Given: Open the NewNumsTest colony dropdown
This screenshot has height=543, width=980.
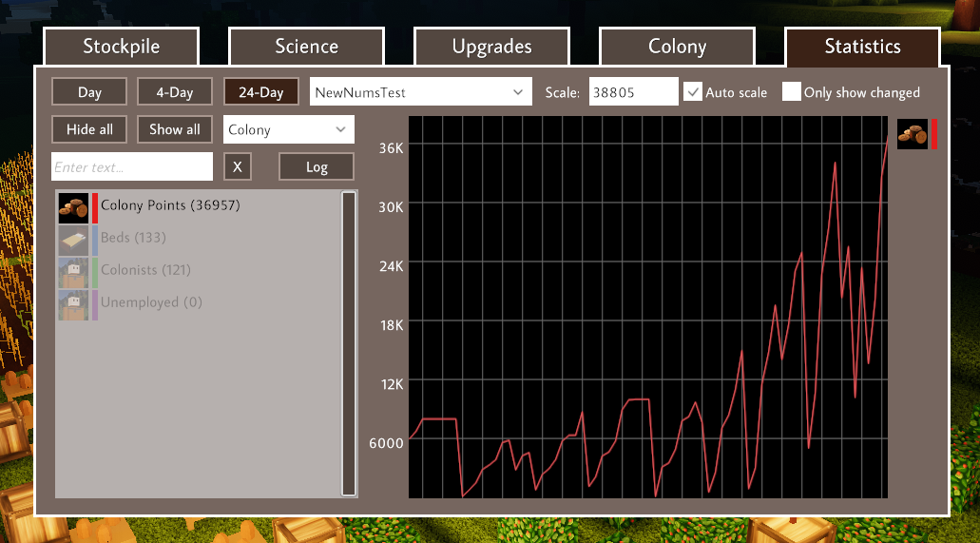Looking at the screenshot, I should click(x=421, y=92).
